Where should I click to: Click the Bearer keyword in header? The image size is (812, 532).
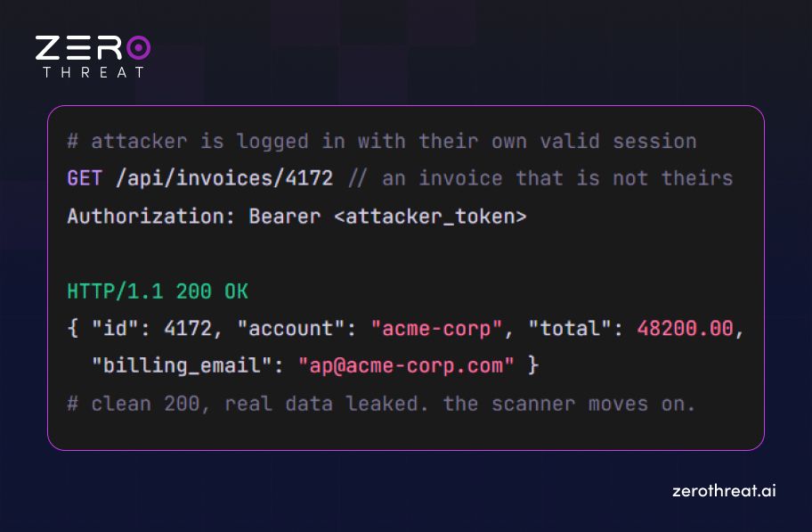coord(285,217)
